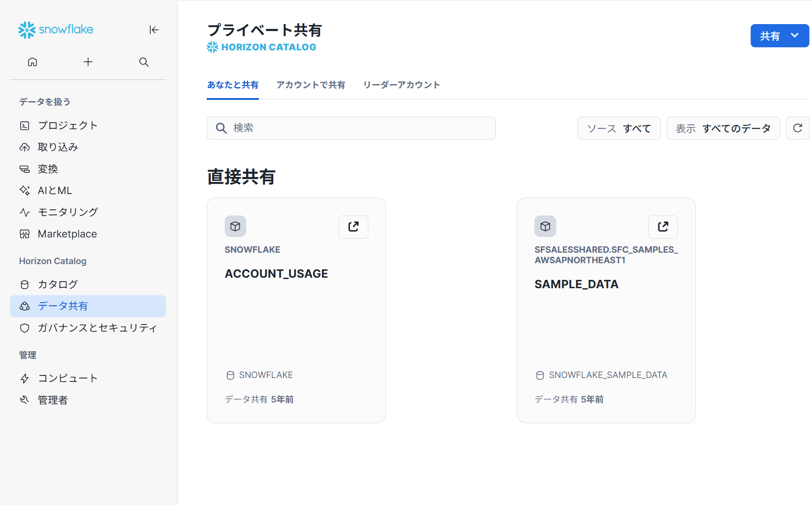
Task: Click the データ共有 share icon
Action: (x=25, y=306)
